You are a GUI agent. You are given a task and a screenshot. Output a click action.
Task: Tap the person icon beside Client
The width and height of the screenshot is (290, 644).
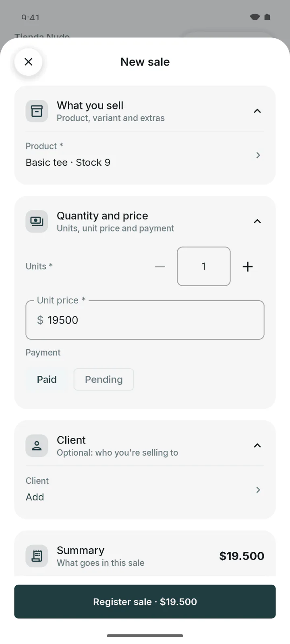click(37, 446)
